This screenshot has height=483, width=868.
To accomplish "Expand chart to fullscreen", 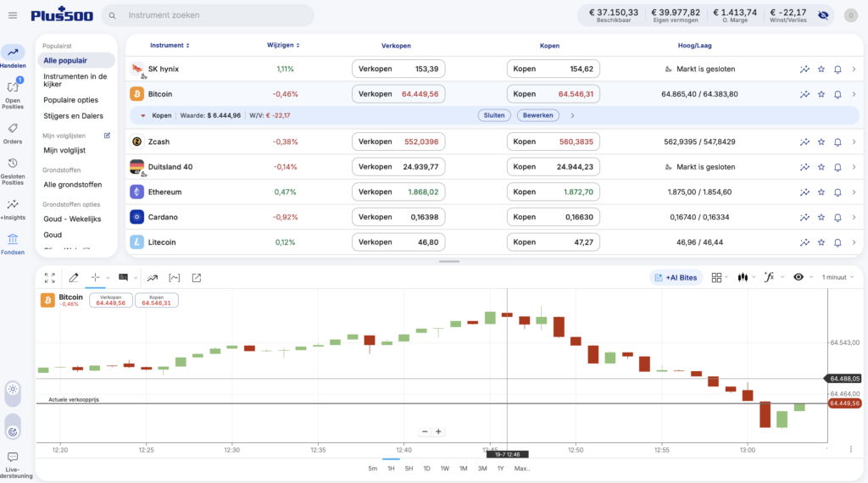I will coord(50,278).
